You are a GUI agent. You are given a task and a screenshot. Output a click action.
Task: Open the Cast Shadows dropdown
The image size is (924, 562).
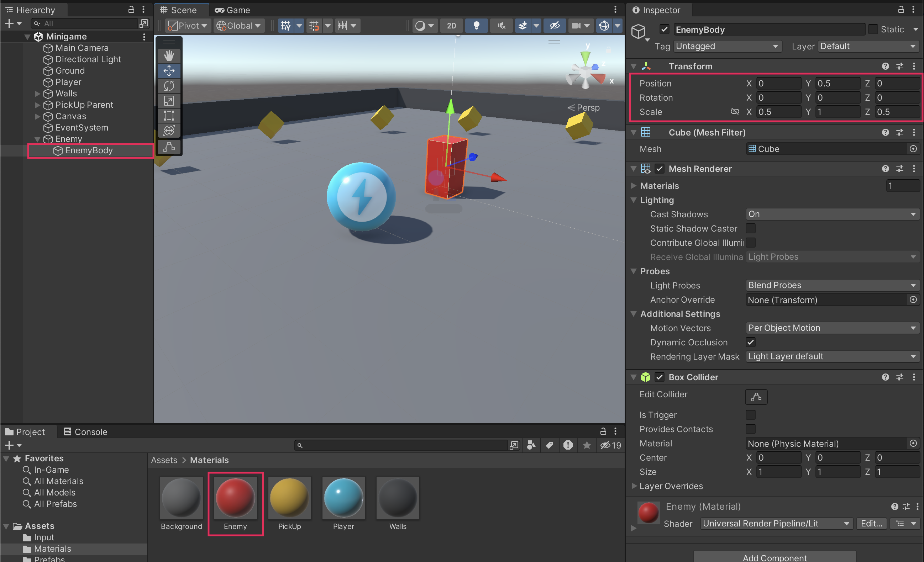[x=832, y=214]
